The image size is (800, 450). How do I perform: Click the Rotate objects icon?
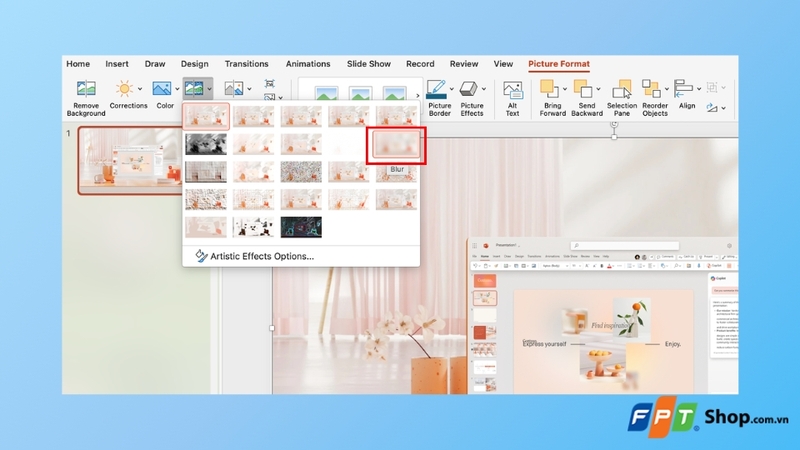click(x=712, y=107)
